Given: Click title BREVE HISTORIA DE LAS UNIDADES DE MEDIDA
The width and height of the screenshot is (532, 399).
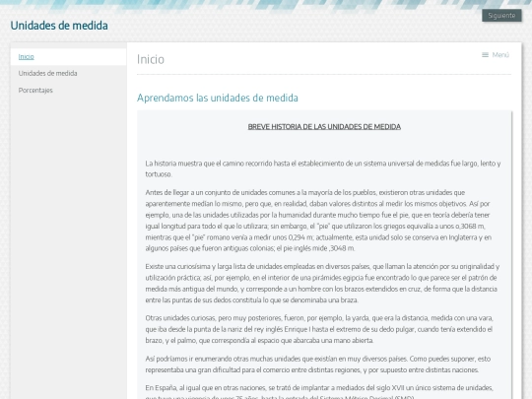Looking at the screenshot, I should [x=324, y=126].
